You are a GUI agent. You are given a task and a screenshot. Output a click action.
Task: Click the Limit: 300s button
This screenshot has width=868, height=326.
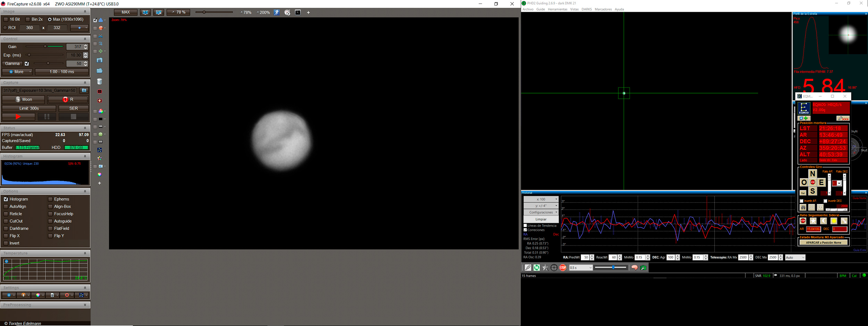pos(29,108)
